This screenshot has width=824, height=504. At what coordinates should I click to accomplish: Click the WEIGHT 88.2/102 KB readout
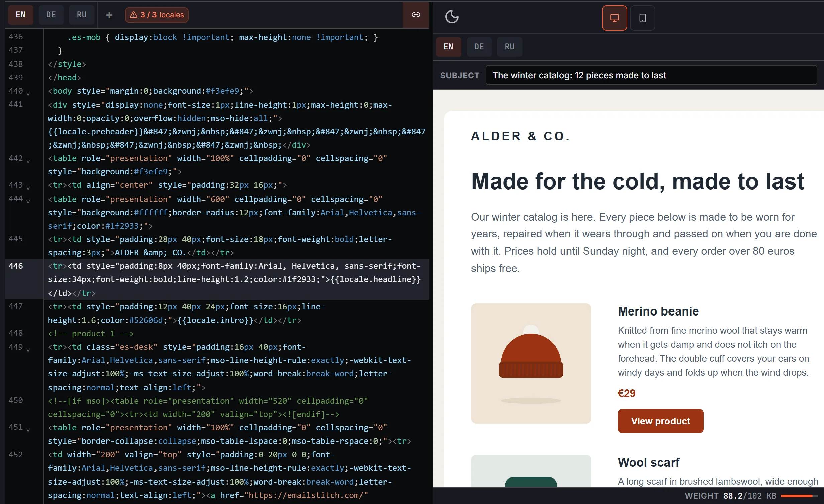[730, 496]
